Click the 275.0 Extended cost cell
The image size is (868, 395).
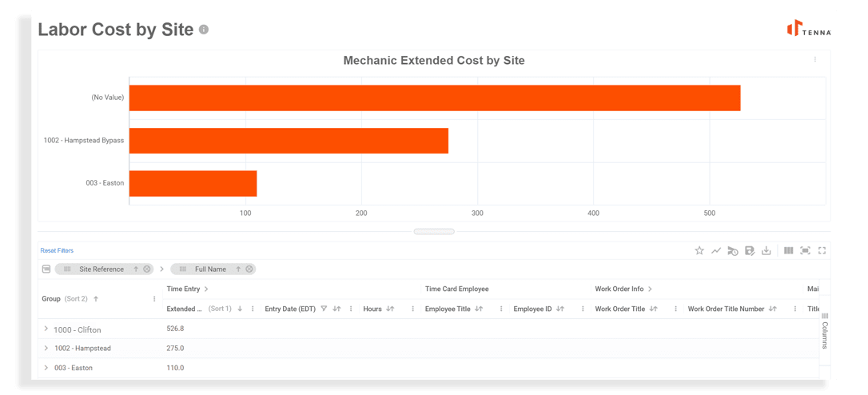(x=175, y=348)
